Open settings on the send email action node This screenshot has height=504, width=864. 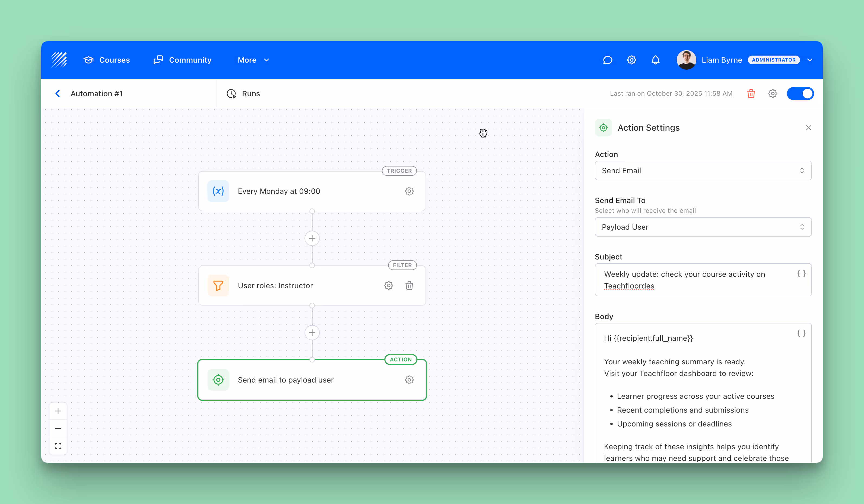point(409,380)
